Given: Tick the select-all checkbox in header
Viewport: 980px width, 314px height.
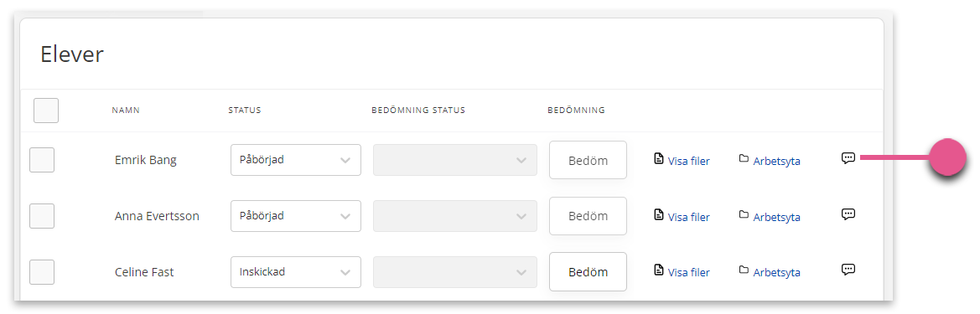Looking at the screenshot, I should [45, 111].
